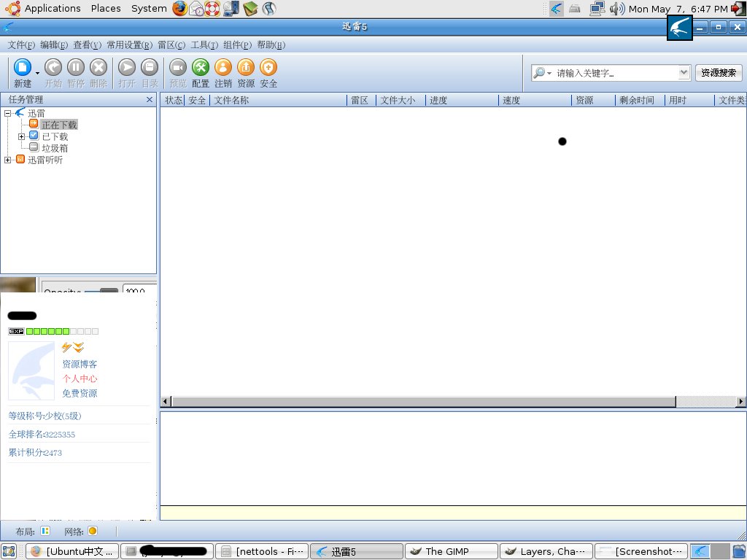This screenshot has height=560, width=747.
Task: Open the dropdown arrow beside 新建
Action: [x=38, y=73]
